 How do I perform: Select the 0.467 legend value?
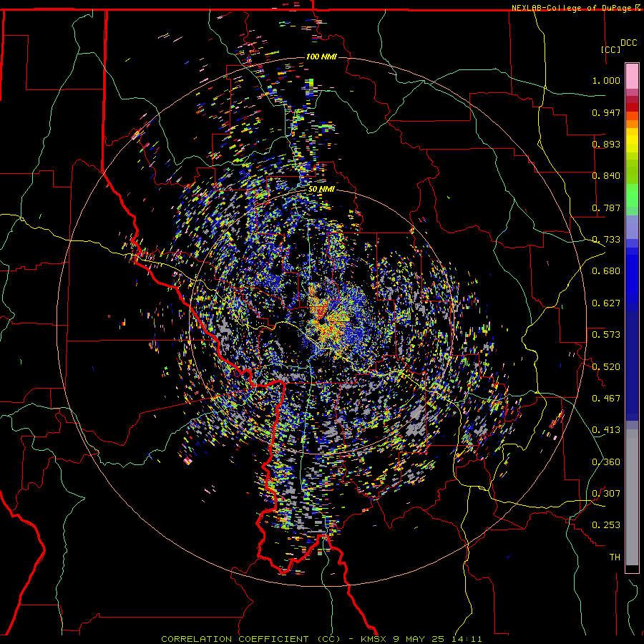(606, 399)
